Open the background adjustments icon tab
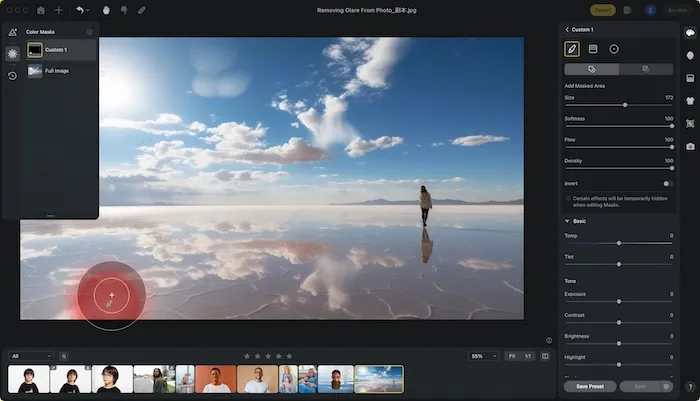 (690, 78)
